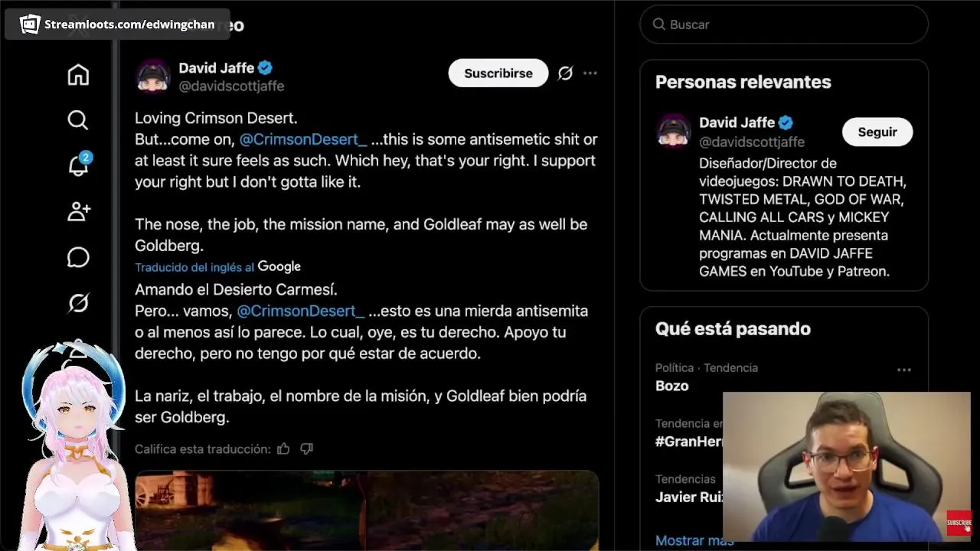Click verified badge in Personas relevantes card
Viewport: 980px width, 551px height.
click(x=786, y=122)
